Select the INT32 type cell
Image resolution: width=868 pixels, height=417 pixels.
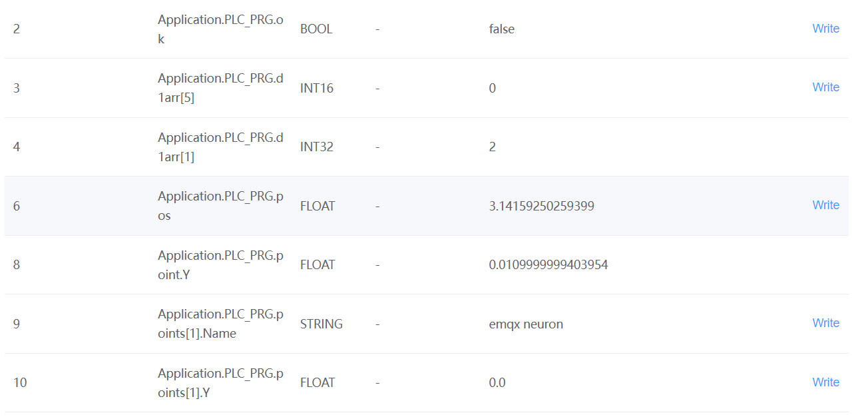click(318, 147)
